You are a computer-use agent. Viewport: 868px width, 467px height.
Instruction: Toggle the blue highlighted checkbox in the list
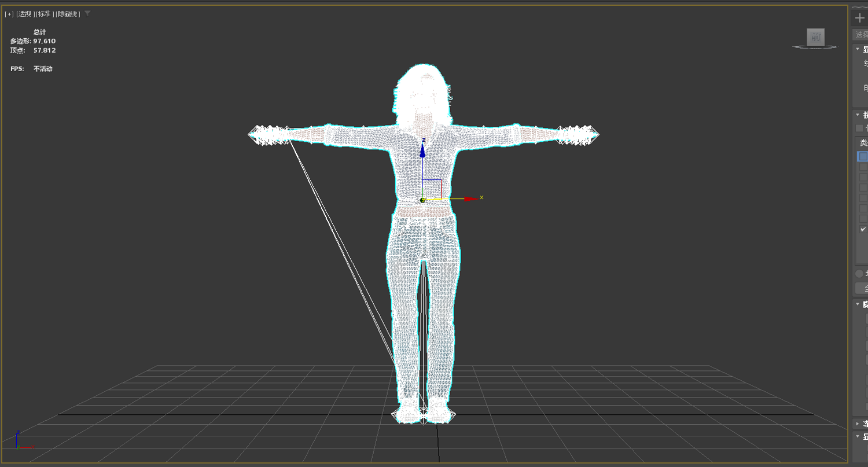(863, 156)
